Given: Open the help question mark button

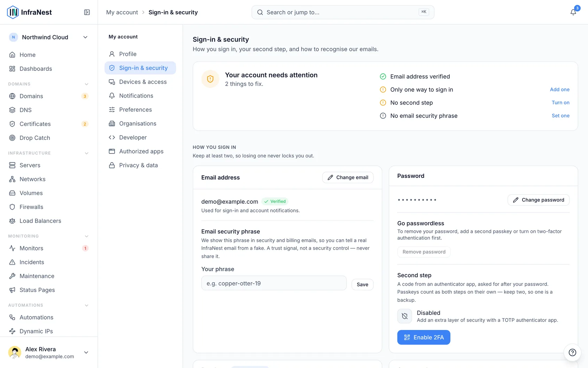Looking at the screenshot, I should point(572,352).
